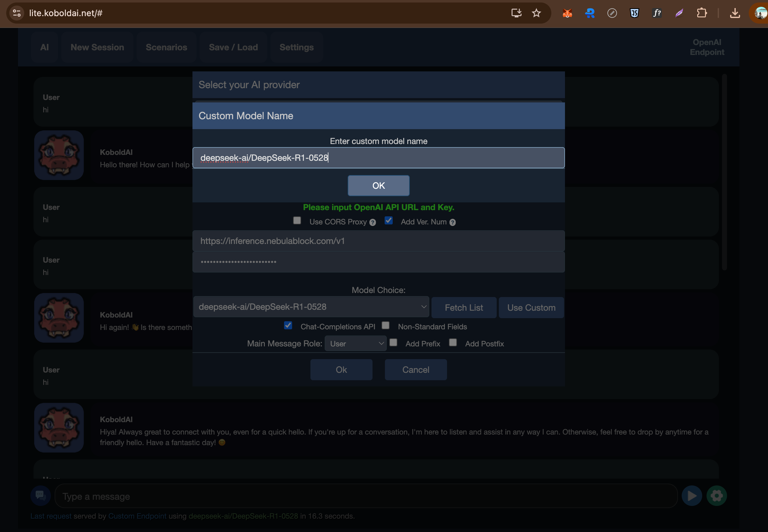This screenshot has height=532, width=768.
Task: Click the Use CORS Proxy help icon
Action: pyautogui.click(x=373, y=222)
